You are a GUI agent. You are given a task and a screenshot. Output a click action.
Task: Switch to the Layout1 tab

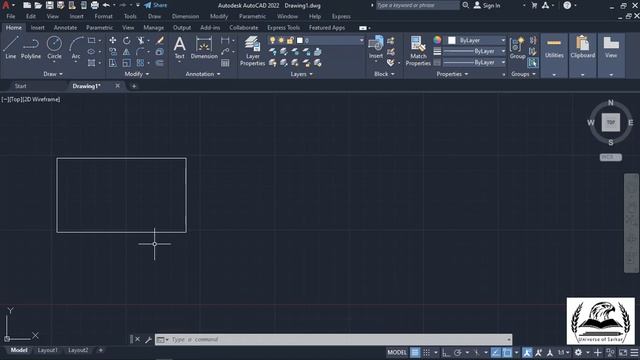click(x=48, y=350)
